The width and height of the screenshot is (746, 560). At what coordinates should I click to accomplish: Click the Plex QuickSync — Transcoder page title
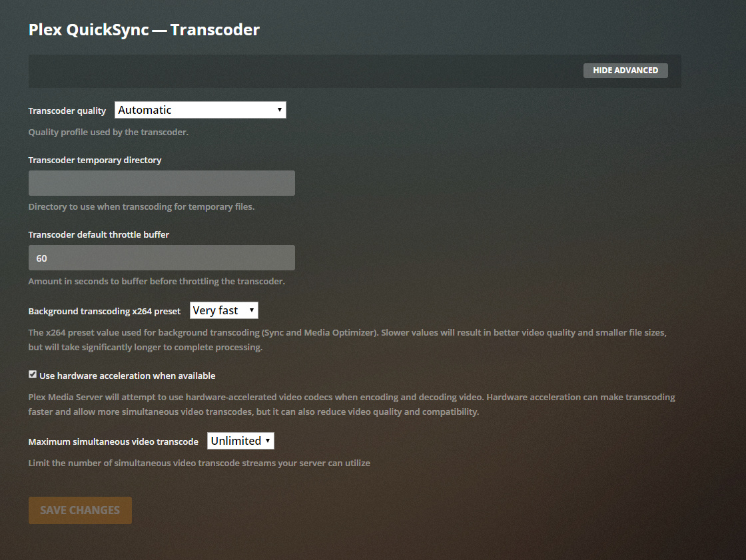tap(144, 29)
